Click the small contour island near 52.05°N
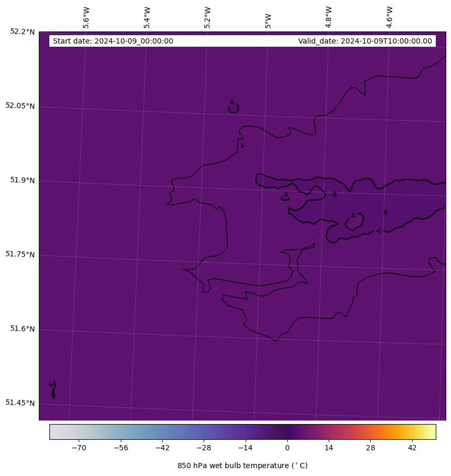The height and width of the screenshot is (476, 451). coord(234,108)
